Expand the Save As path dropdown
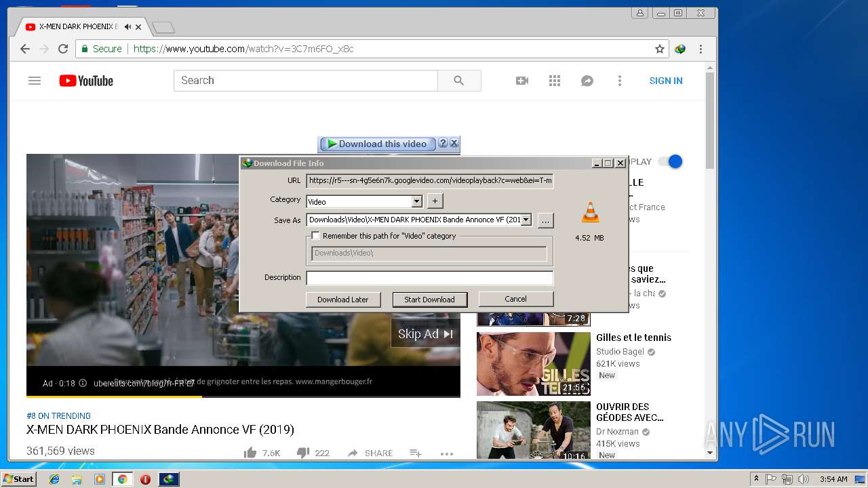Screen dimensions: 868x488 [526, 220]
